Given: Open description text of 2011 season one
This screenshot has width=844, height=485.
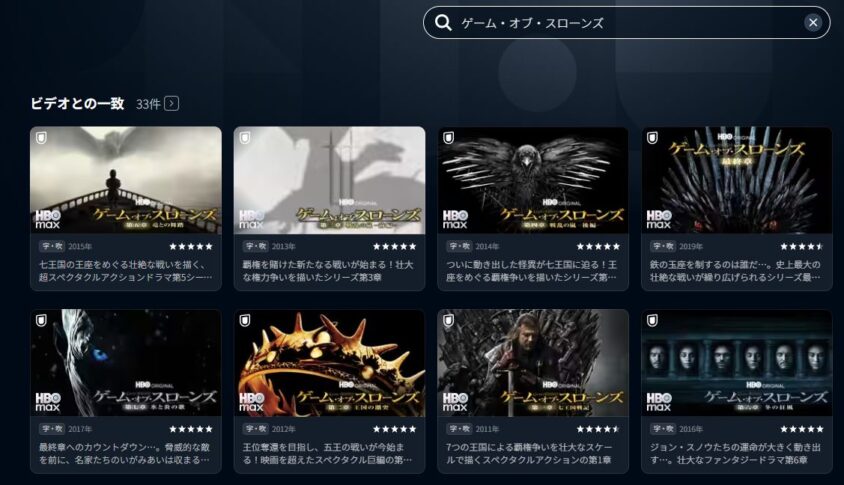Looking at the screenshot, I should (x=529, y=454).
